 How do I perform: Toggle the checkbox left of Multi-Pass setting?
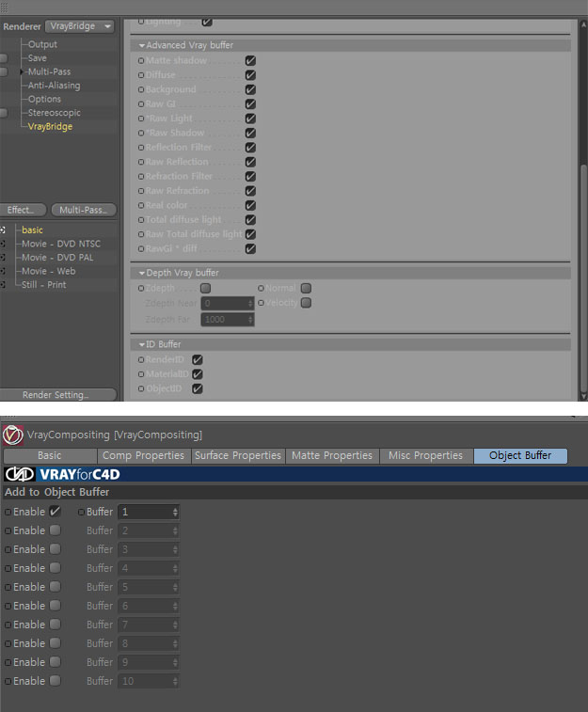(x=3, y=71)
